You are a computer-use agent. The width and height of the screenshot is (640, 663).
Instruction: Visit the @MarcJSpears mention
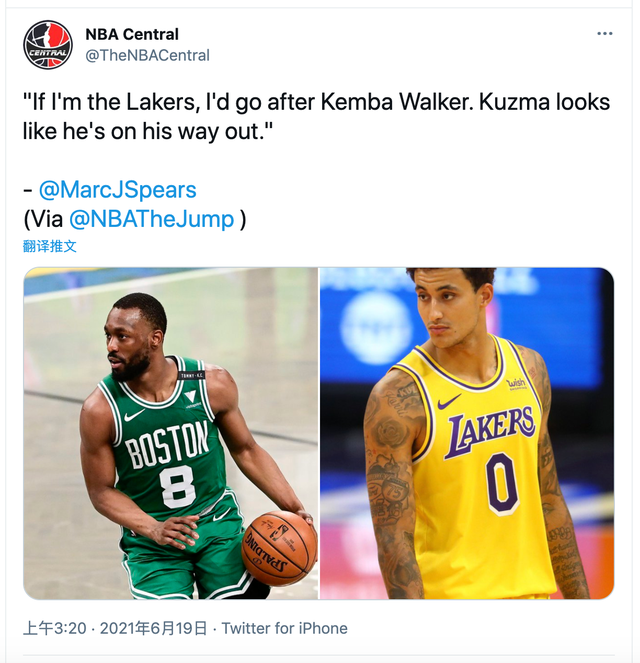pos(118,189)
